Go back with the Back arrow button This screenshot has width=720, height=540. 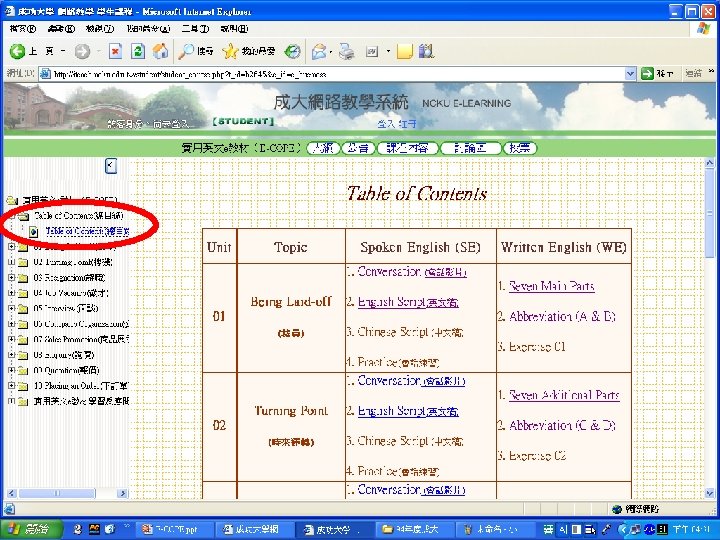click(x=17, y=51)
